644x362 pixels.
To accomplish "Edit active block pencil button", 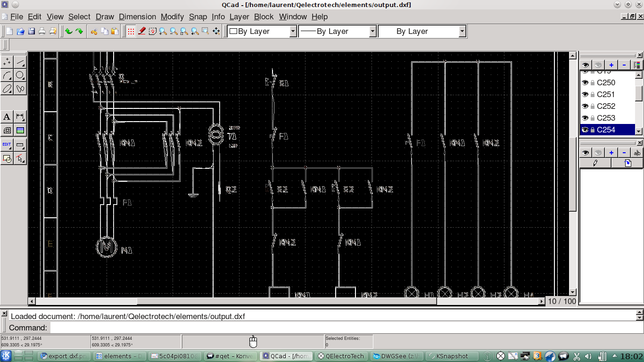I will (595, 163).
